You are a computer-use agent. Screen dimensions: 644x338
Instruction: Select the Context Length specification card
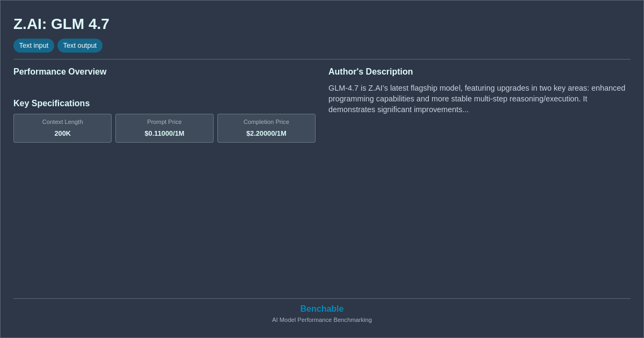pyautogui.click(x=62, y=128)
